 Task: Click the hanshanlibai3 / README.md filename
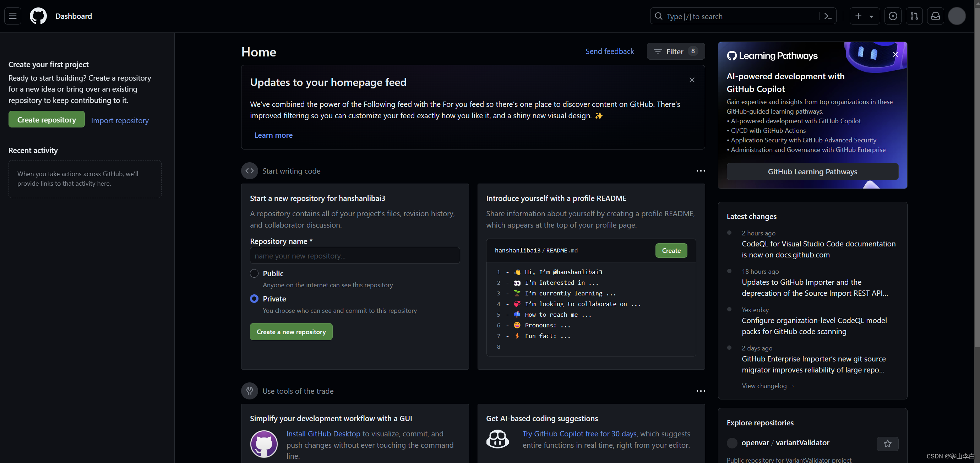tap(536, 250)
